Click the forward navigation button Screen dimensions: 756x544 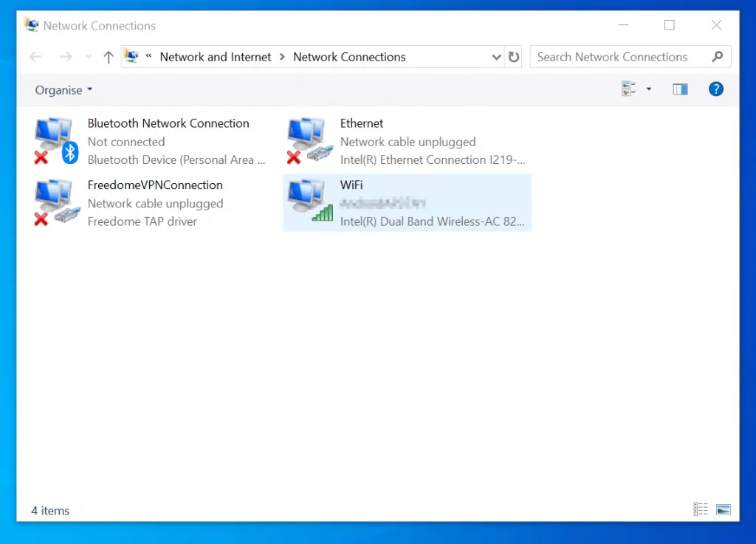click(x=65, y=57)
